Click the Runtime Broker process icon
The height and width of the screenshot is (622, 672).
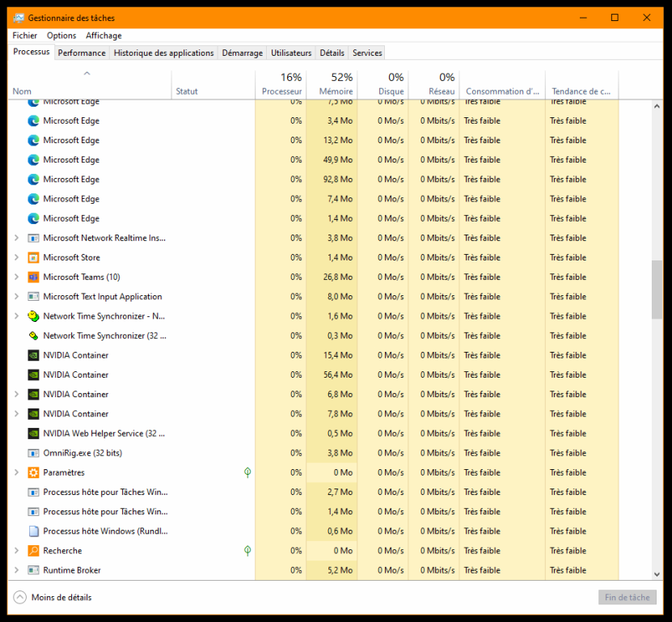click(x=33, y=570)
